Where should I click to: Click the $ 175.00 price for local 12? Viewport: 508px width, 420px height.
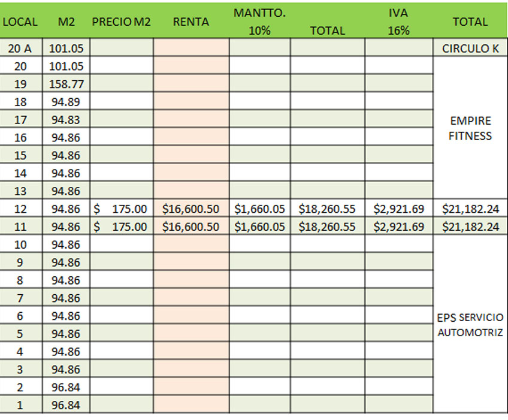(x=122, y=209)
